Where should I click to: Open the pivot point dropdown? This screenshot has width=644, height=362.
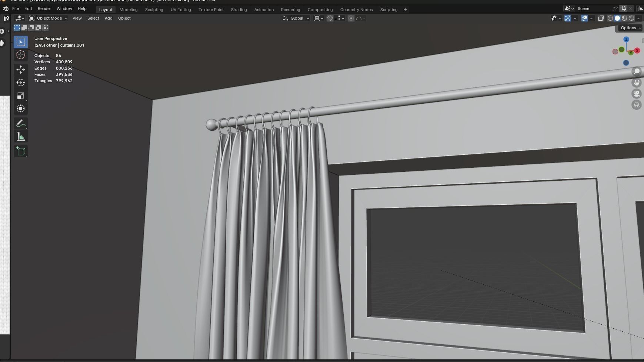point(318,18)
